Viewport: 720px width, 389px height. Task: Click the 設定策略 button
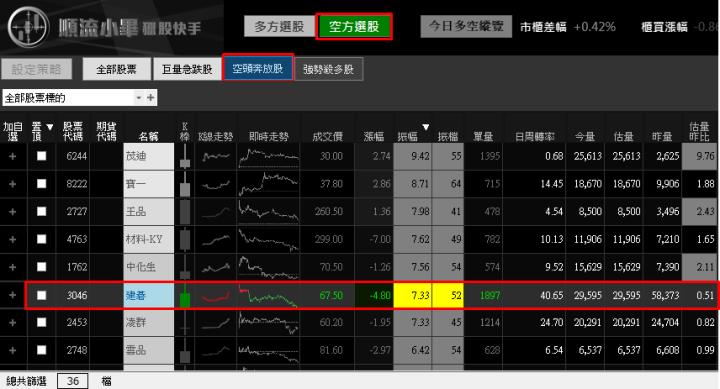tap(36, 69)
